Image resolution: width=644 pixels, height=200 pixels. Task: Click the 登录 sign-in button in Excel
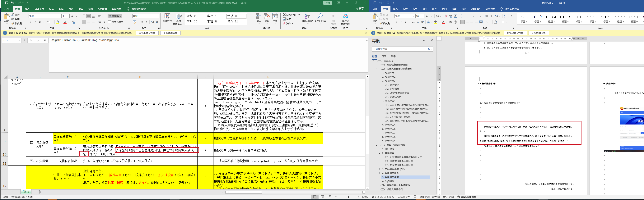[328, 3]
